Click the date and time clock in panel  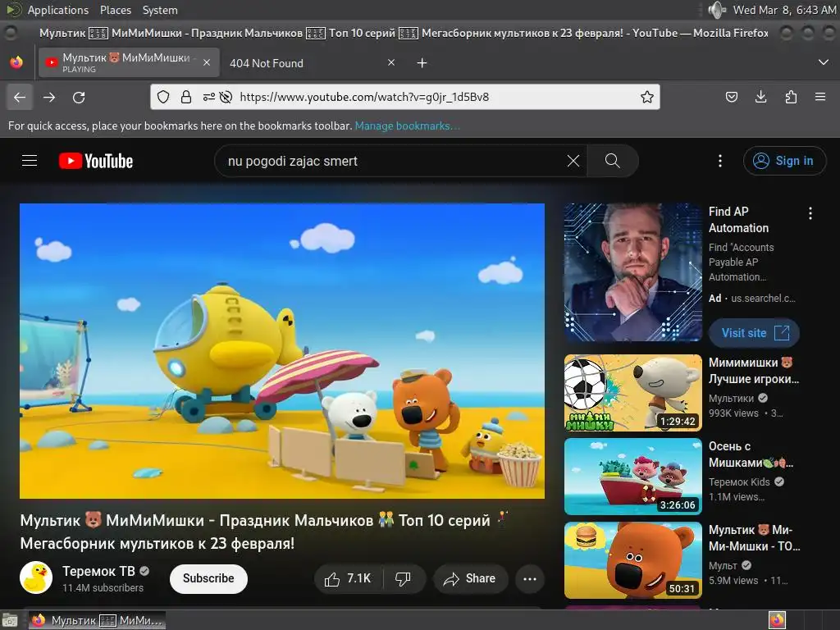783,10
